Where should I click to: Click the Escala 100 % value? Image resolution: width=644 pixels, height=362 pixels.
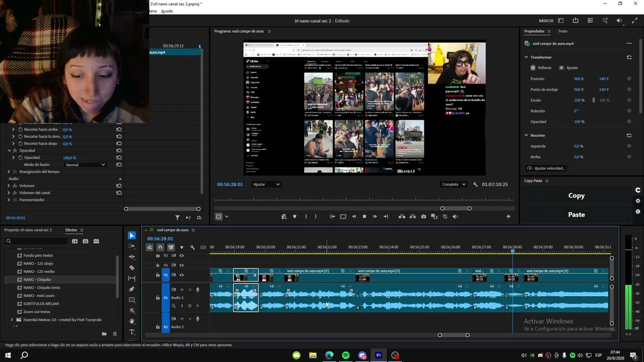(x=579, y=100)
